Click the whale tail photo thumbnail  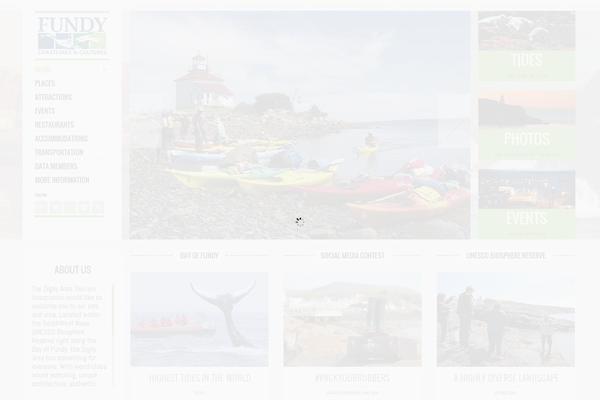tap(199, 319)
